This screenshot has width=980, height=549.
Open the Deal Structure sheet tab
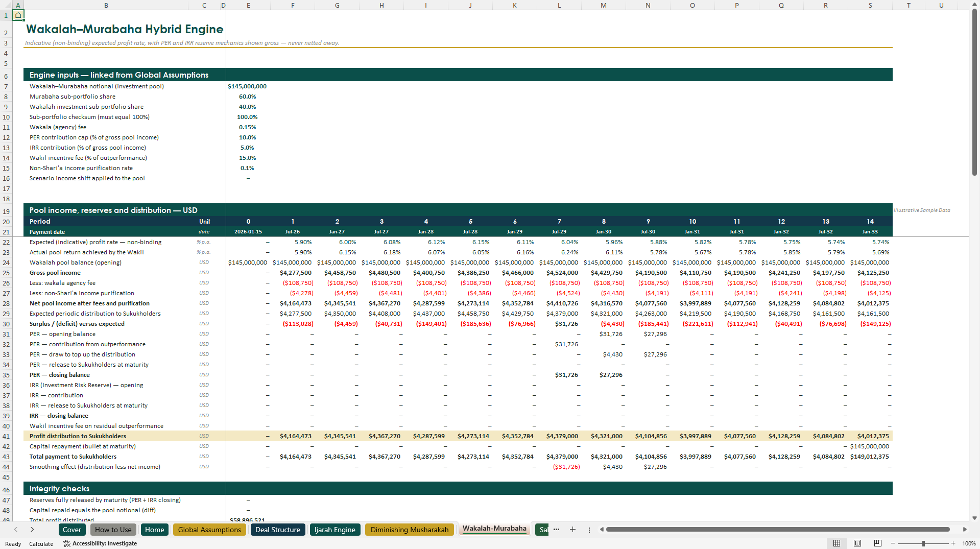pyautogui.click(x=278, y=530)
